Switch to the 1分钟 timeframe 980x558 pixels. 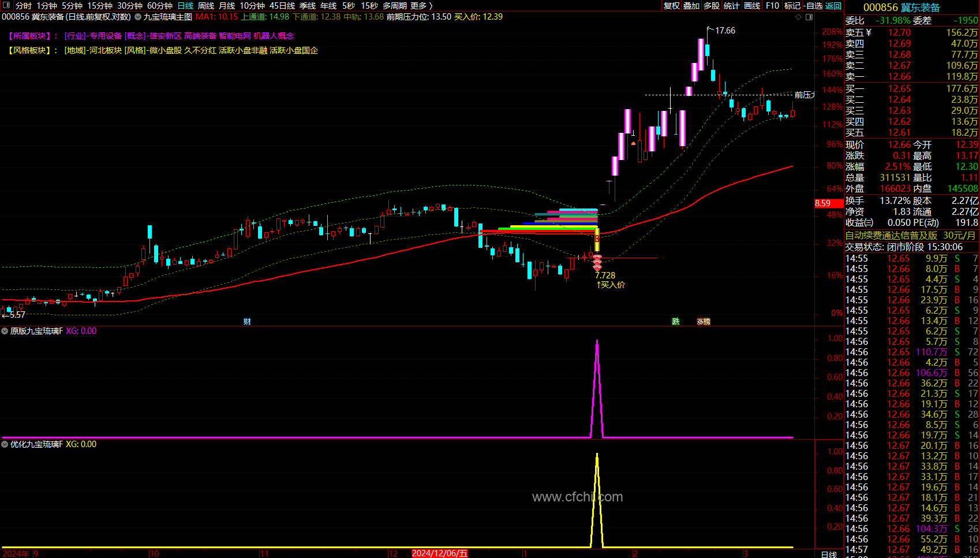coord(47,6)
